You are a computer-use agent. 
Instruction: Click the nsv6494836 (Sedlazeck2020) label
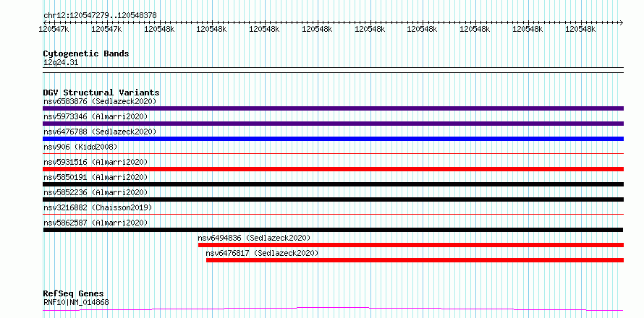pos(254,238)
